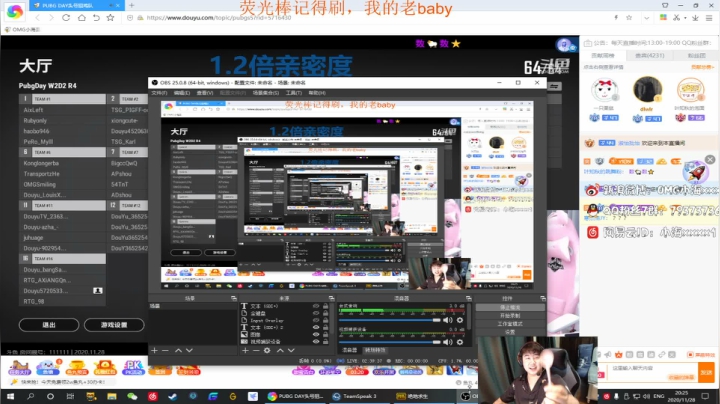The width and height of the screenshot is (720, 404).
Task: Hide the 文本 (GDI+) 2 source
Action: [316, 327]
